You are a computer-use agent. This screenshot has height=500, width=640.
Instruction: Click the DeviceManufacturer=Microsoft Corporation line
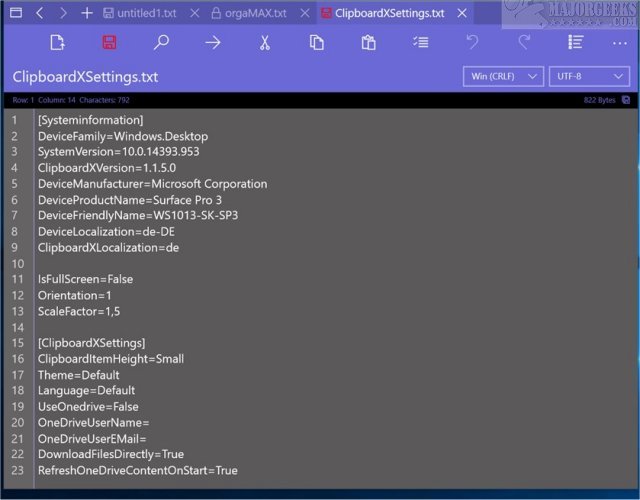click(x=153, y=184)
